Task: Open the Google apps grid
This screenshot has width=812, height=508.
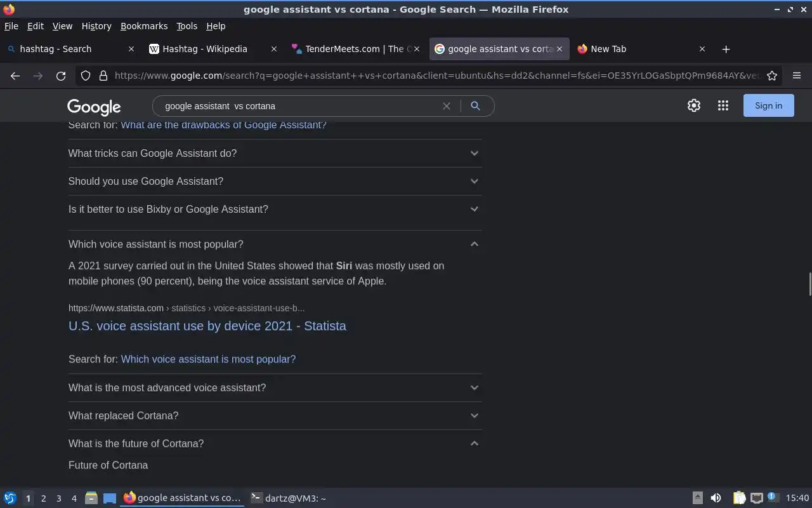Action: (723, 105)
